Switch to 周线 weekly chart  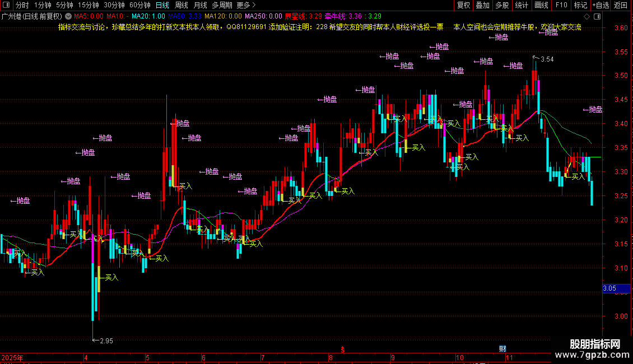181,5
